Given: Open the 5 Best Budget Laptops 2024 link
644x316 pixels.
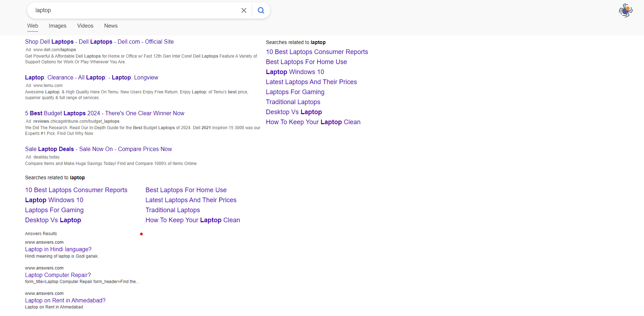Looking at the screenshot, I should (104, 113).
